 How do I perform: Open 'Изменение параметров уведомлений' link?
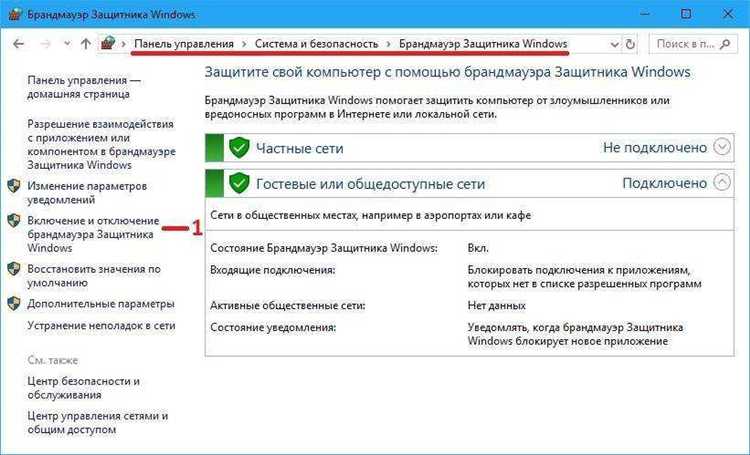87,192
